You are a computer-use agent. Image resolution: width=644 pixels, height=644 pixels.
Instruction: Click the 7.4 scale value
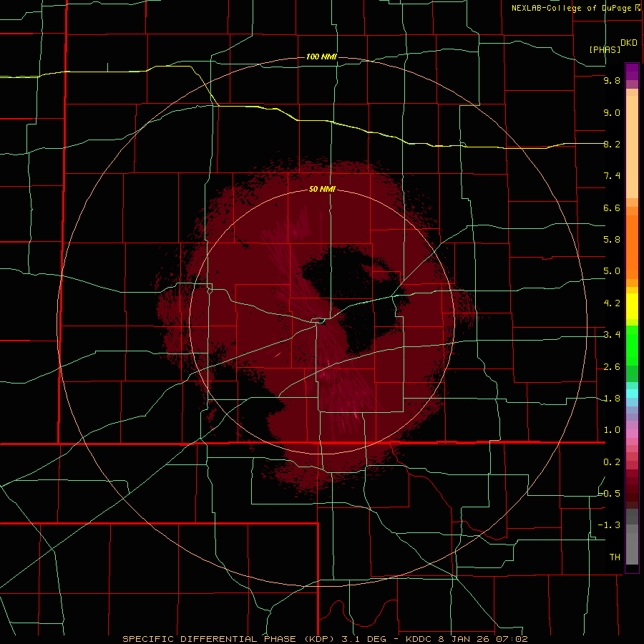click(x=612, y=176)
